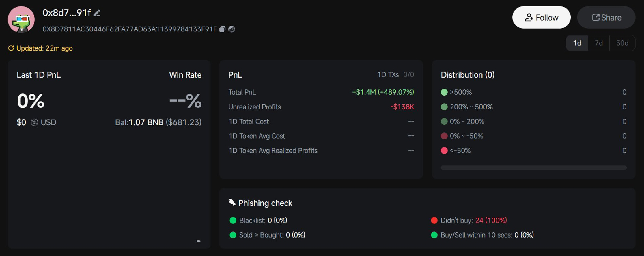
Task: Click the Didn't buy red indicator
Action: 434,220
